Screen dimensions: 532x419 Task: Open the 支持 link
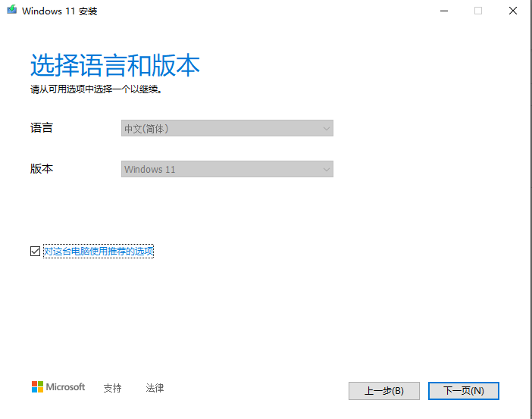pos(112,388)
